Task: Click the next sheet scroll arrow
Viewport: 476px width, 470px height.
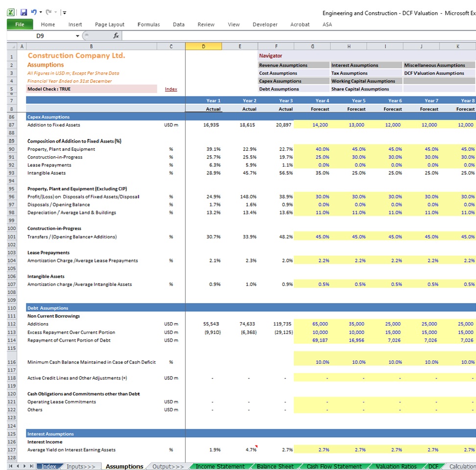Action: pos(24,466)
